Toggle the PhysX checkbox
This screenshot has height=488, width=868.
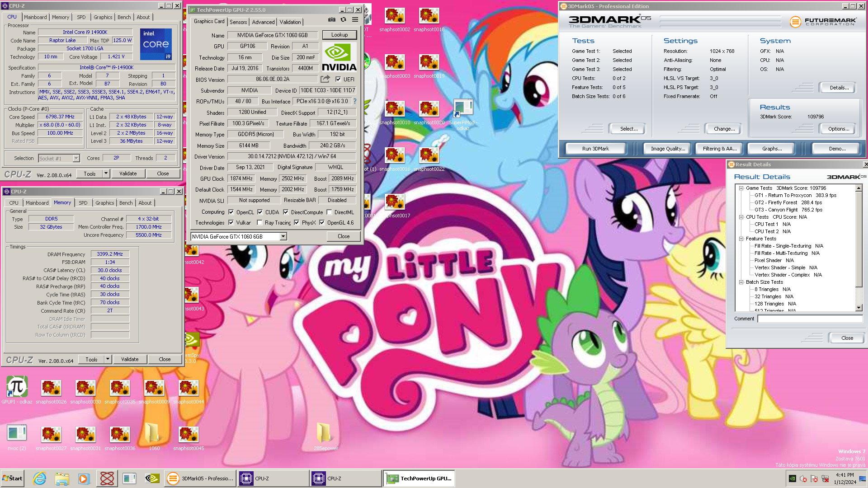[297, 222]
